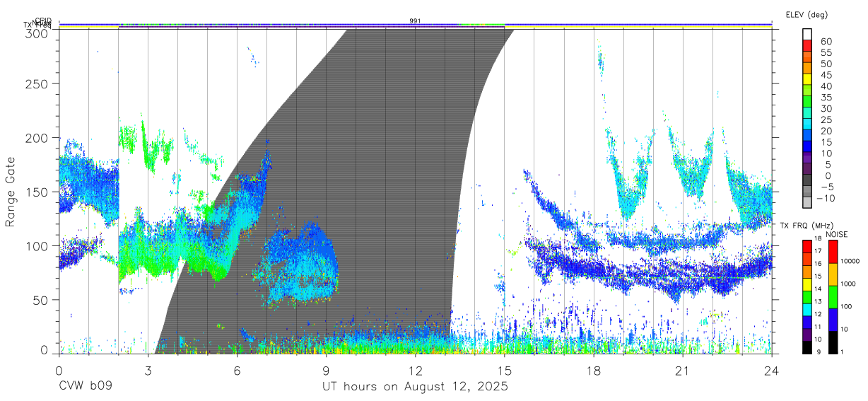
Task: Click the Range Gate tick label '300'
Action: (x=36, y=33)
